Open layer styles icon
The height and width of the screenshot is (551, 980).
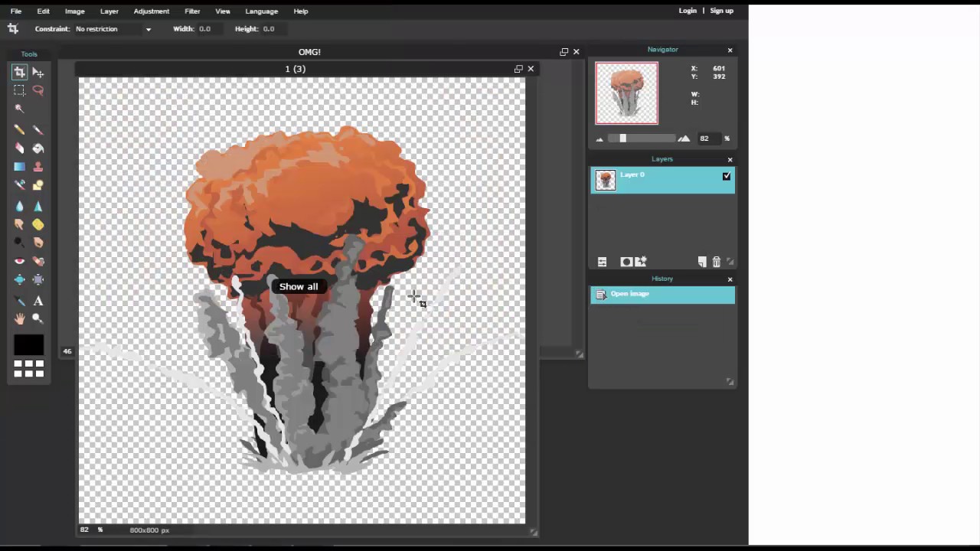click(641, 261)
